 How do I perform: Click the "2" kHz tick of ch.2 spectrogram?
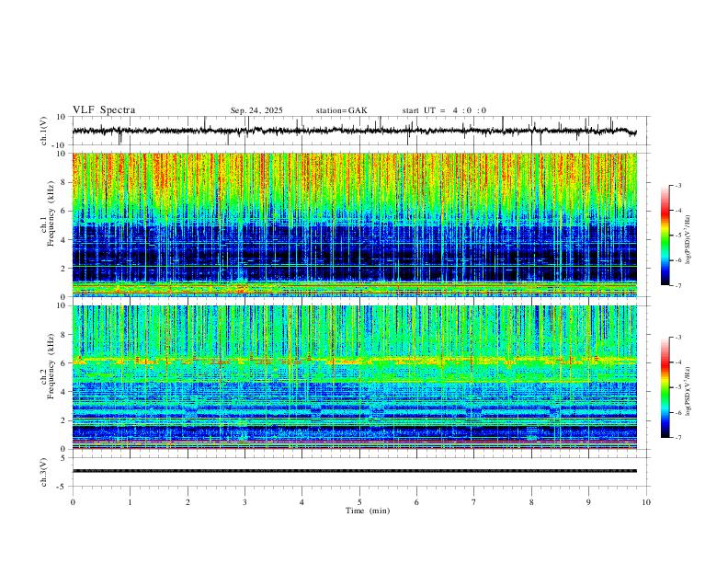pos(63,420)
